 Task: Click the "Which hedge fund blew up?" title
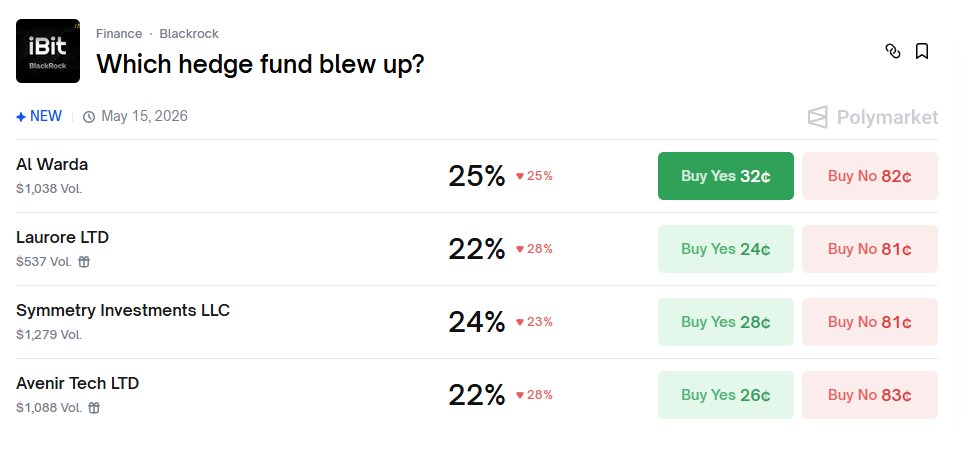click(x=260, y=64)
